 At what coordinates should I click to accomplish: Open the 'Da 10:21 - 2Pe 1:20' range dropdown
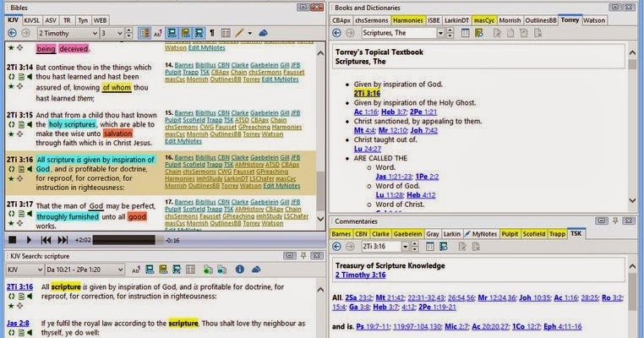[x=85, y=270]
